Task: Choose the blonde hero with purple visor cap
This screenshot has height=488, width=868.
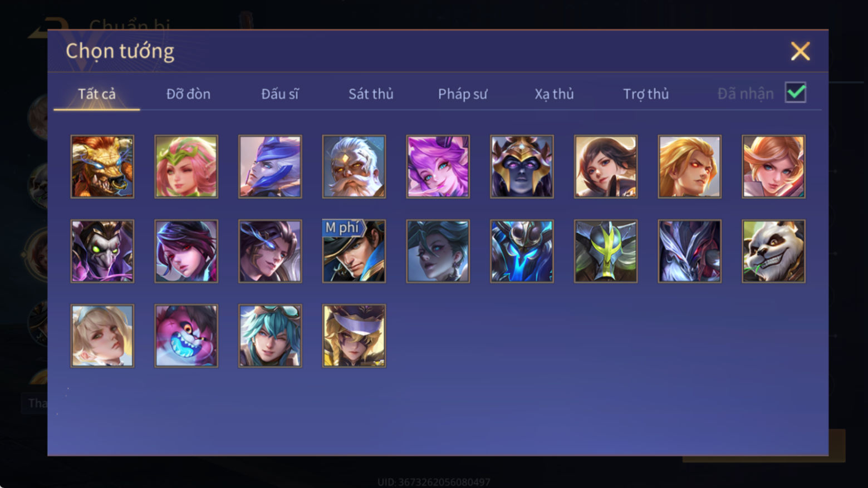Action: 354,336
